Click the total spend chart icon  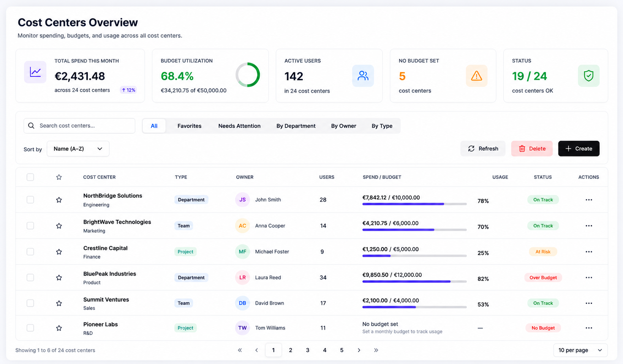coord(35,72)
